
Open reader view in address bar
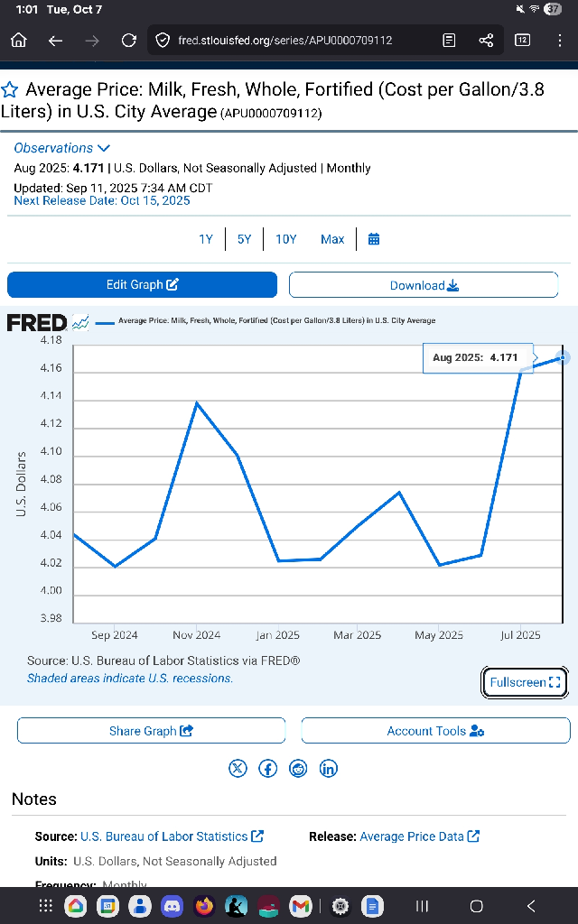[x=449, y=40]
